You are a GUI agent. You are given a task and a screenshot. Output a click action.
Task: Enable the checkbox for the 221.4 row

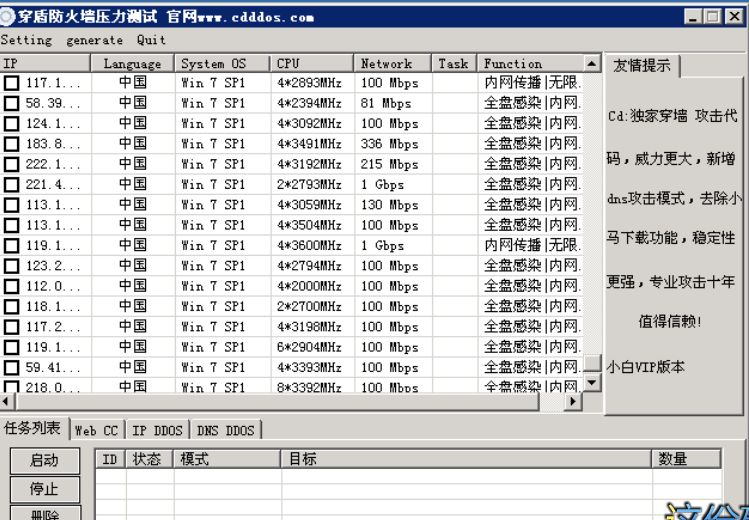[x=11, y=185]
